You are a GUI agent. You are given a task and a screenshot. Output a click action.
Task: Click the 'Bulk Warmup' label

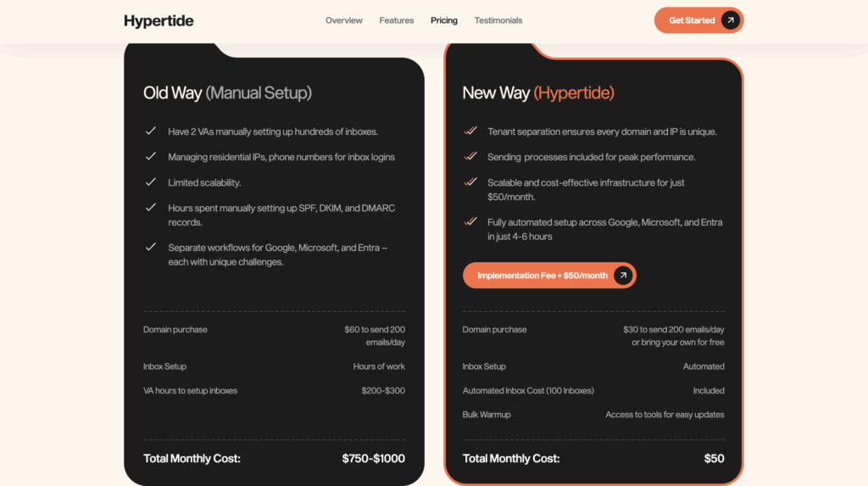[486, 415]
